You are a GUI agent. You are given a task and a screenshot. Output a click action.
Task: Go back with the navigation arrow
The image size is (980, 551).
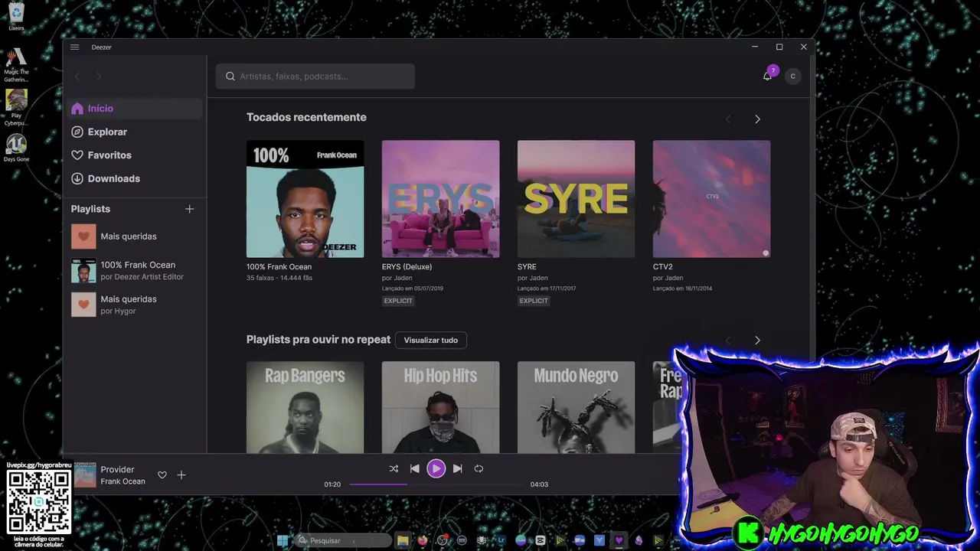77,76
